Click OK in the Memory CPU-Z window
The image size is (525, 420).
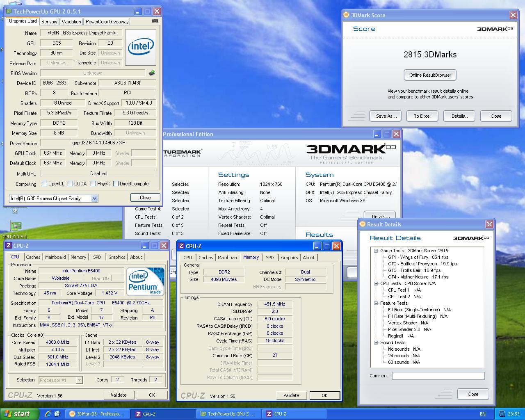point(324,395)
